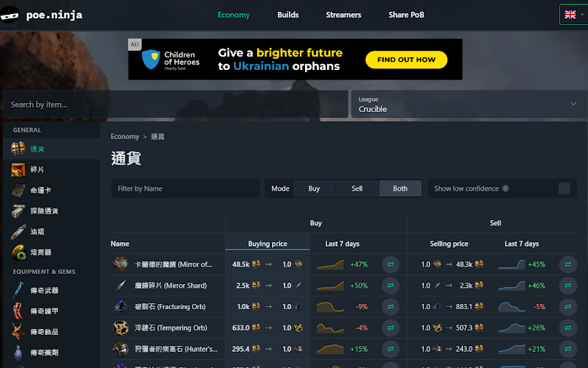Open the 傳奇武器 unique weapons icon
Screen dimensions: 588x368
click(x=18, y=290)
